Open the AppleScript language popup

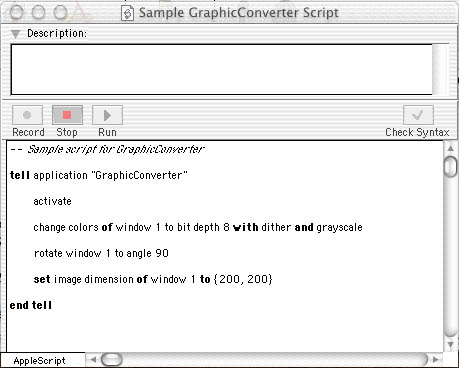[x=43, y=360]
